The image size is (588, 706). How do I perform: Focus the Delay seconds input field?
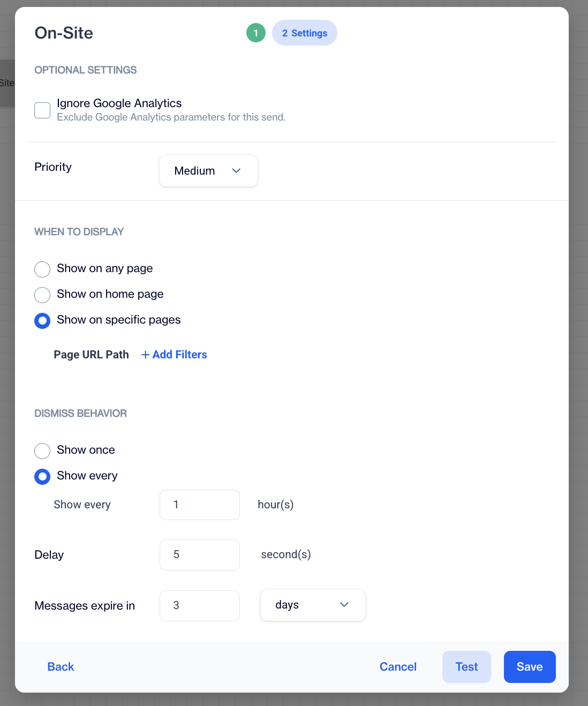(199, 555)
